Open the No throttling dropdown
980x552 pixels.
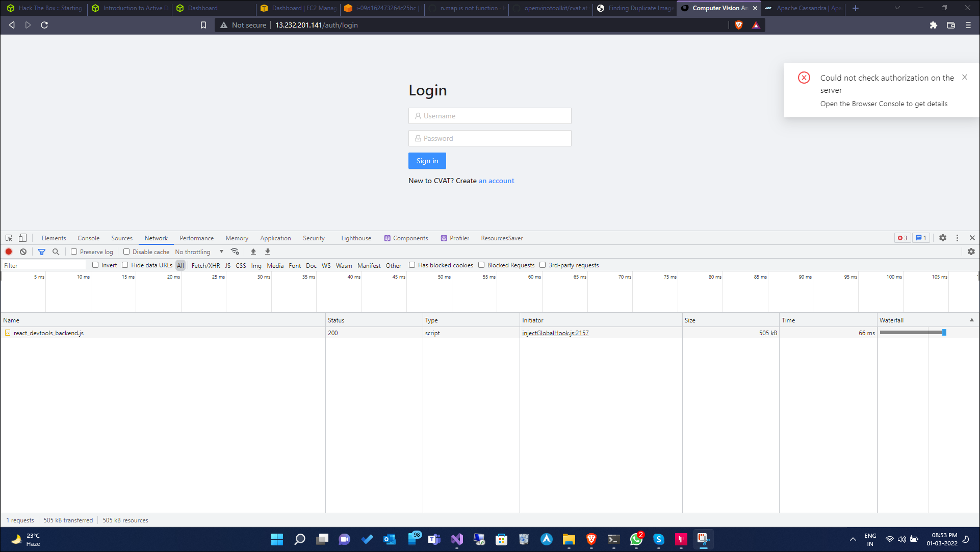click(199, 252)
